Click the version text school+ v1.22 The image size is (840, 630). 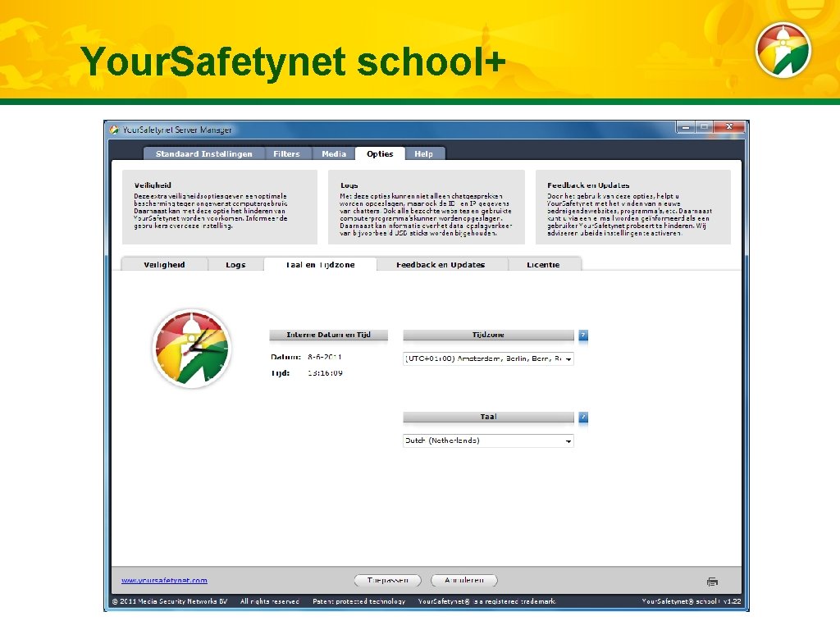(x=692, y=601)
